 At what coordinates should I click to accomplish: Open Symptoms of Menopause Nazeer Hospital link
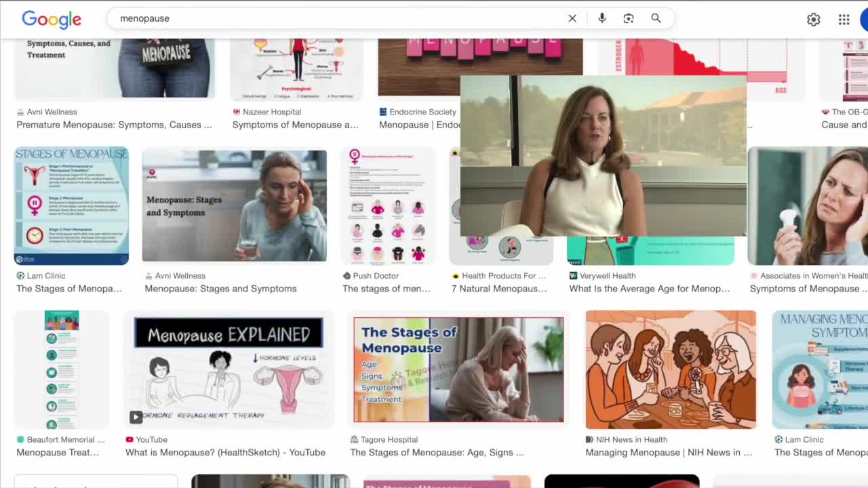pos(295,125)
